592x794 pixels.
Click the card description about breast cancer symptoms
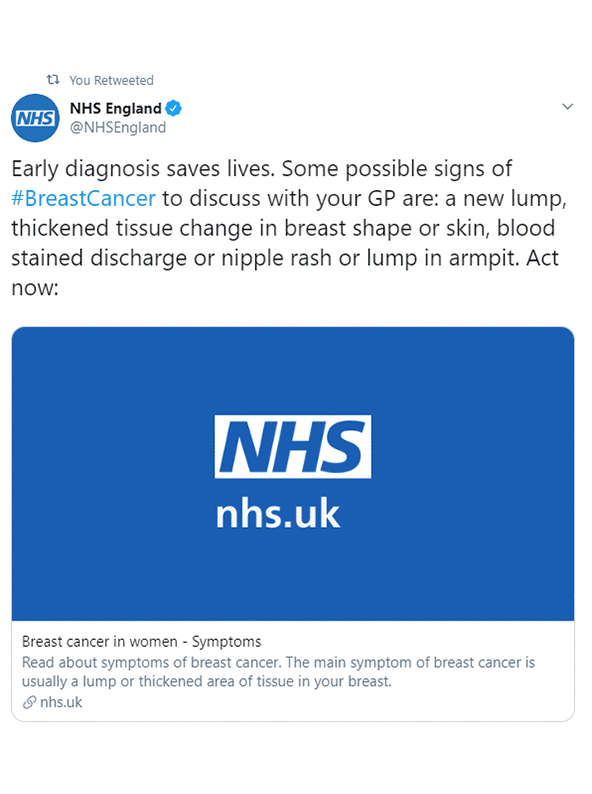[278, 671]
